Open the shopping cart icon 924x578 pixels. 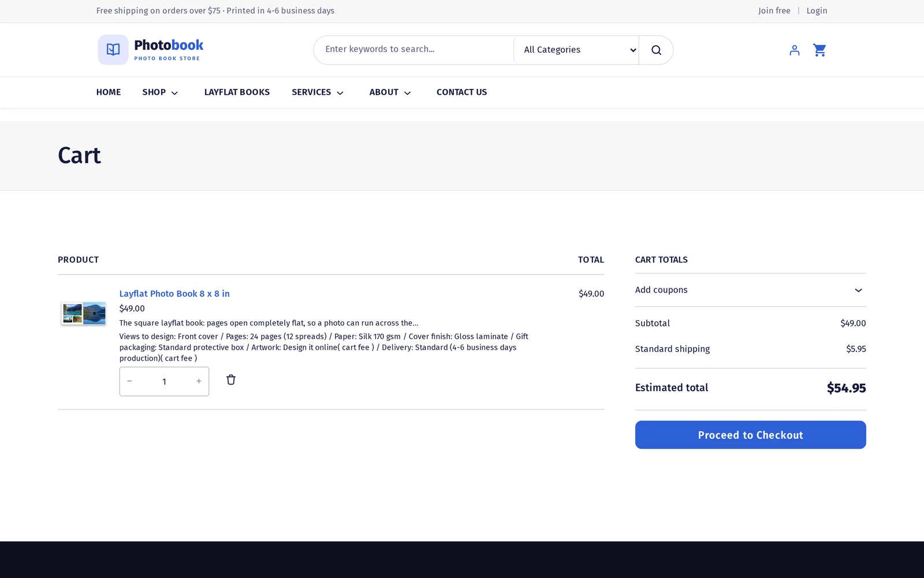tap(819, 50)
